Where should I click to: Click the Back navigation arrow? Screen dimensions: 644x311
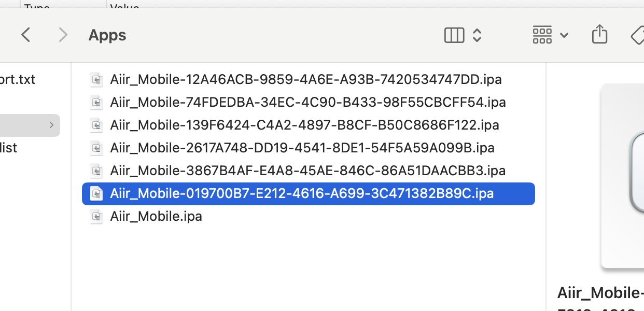point(25,35)
